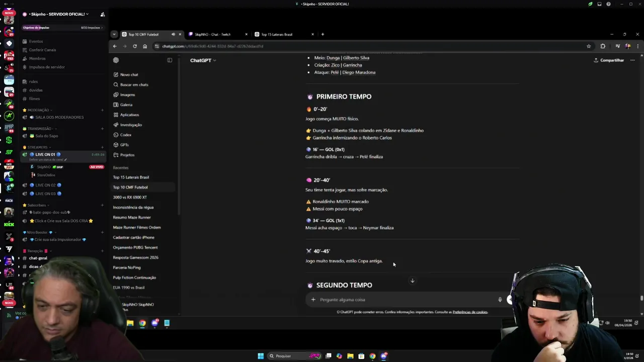Go back in the browser
644x362 pixels.
tap(115, 46)
